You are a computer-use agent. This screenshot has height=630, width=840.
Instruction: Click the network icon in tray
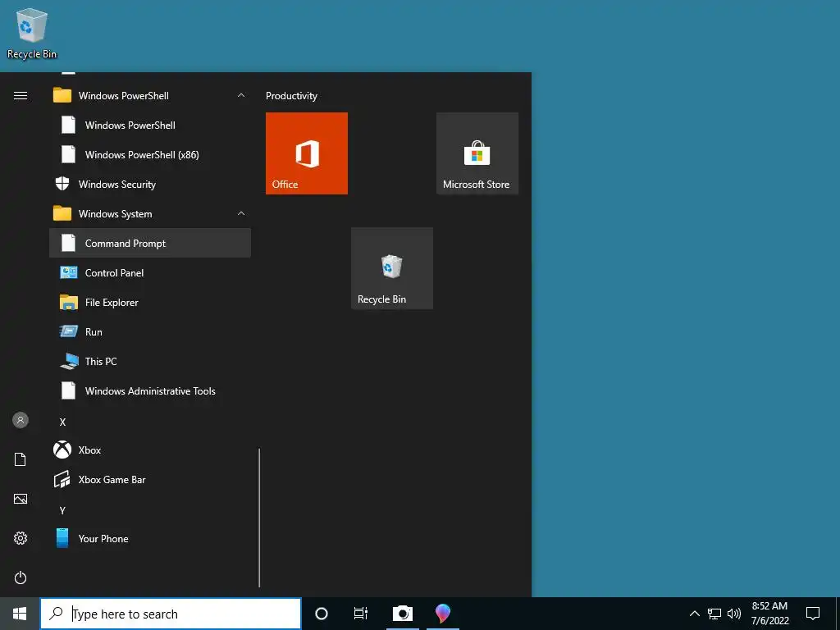714,614
